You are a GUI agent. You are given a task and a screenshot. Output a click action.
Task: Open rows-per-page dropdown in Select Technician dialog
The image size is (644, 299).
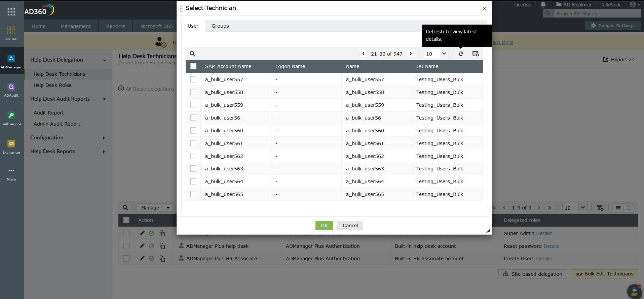(x=436, y=54)
